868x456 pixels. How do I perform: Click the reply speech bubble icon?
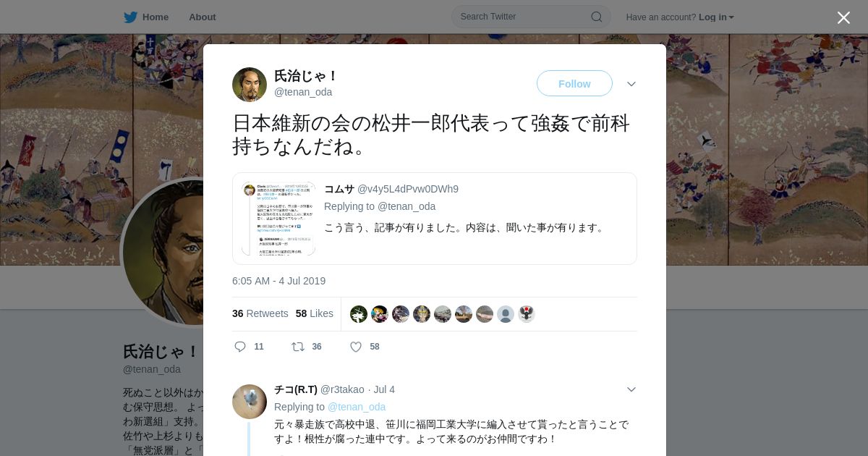point(240,347)
